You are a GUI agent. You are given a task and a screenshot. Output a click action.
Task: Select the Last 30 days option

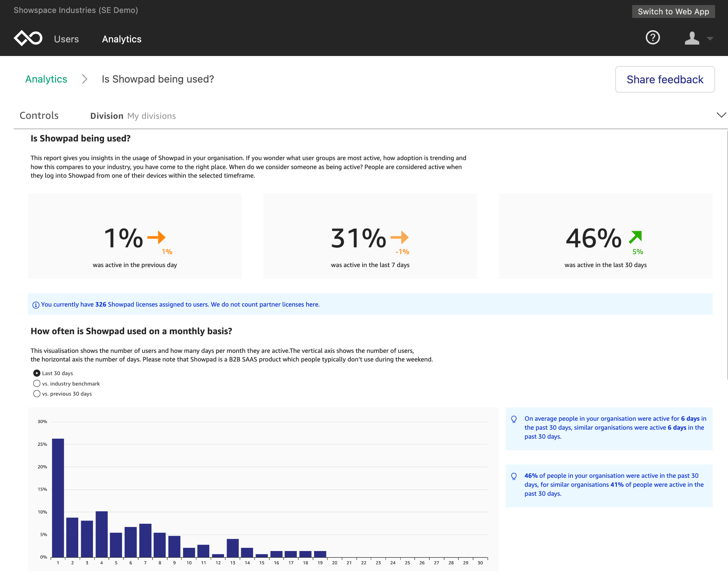click(37, 373)
